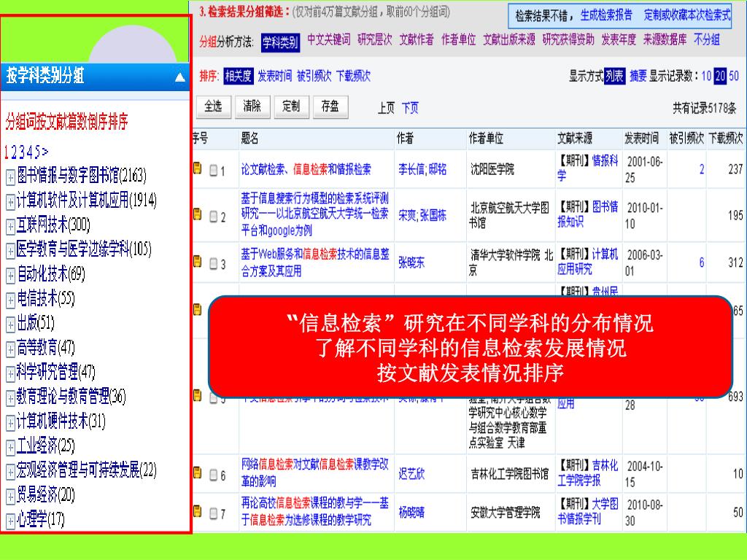Screen dimensions: 747x560
Task: Click the yellow document icon in row 3
Action: (197, 262)
